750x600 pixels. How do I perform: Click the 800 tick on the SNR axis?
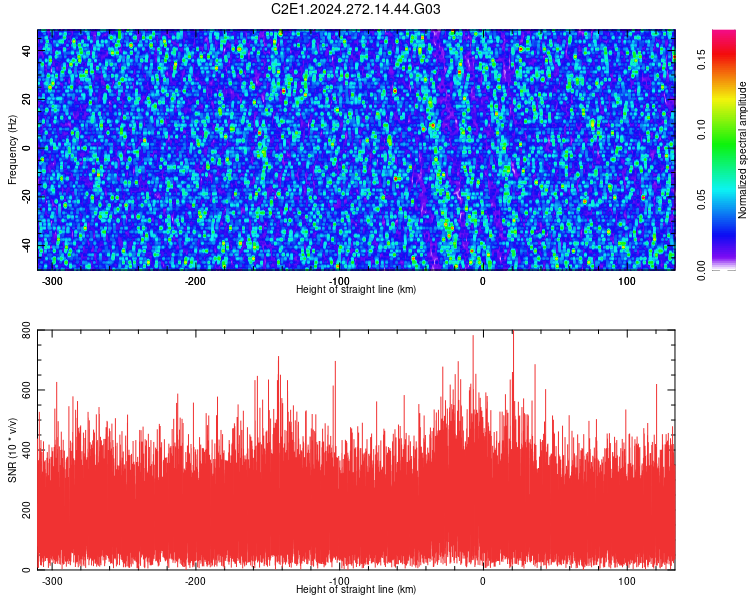(x=26, y=330)
